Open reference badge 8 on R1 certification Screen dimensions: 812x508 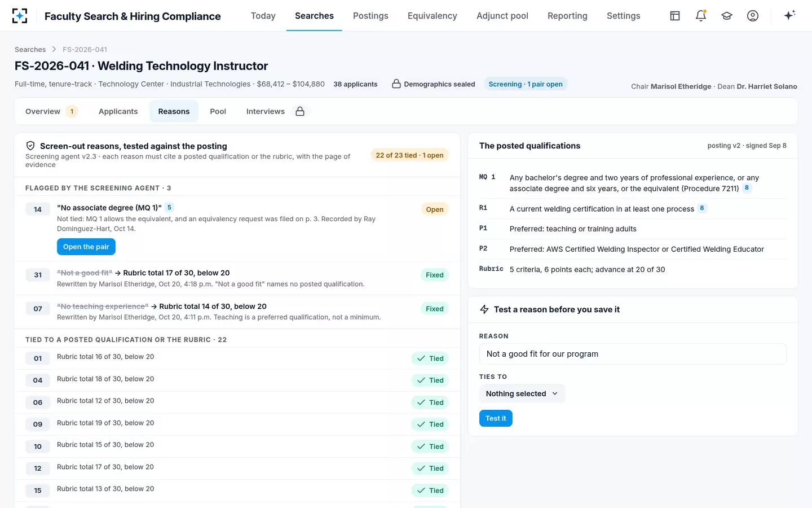point(702,208)
